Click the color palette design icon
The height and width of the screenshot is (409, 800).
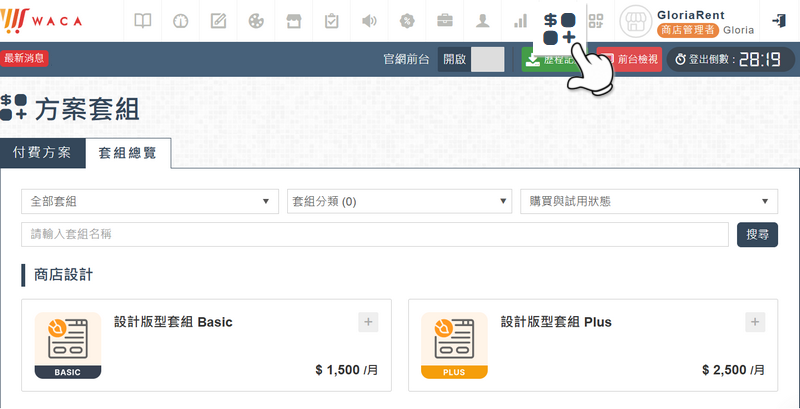click(x=256, y=20)
